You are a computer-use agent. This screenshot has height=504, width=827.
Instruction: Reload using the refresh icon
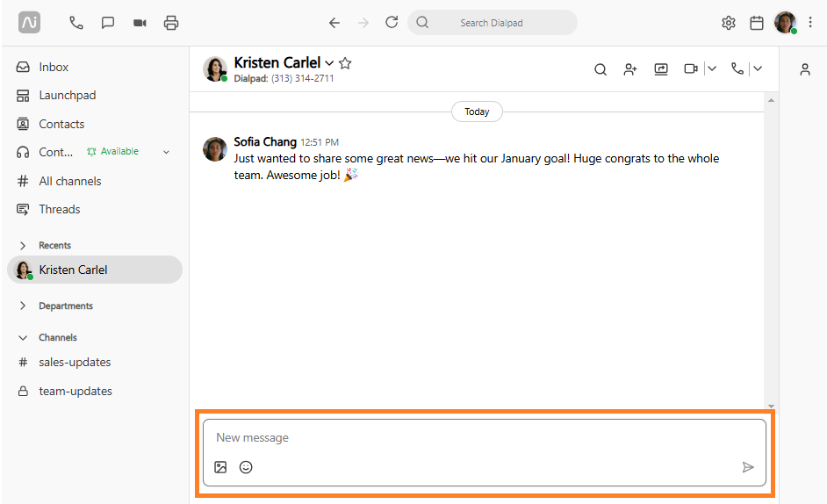[x=392, y=22]
